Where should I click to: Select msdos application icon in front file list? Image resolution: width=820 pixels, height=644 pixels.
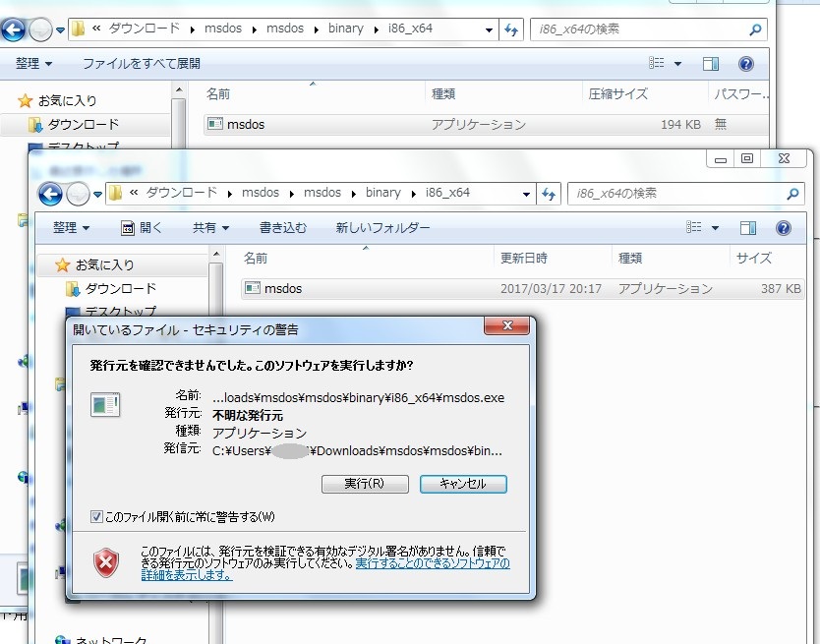pyautogui.click(x=253, y=289)
